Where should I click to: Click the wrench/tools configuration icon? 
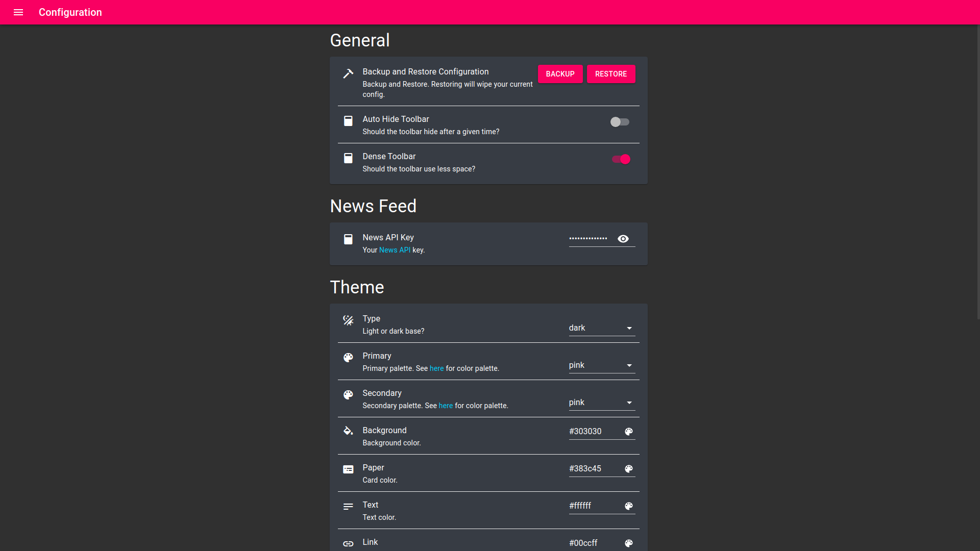click(348, 74)
